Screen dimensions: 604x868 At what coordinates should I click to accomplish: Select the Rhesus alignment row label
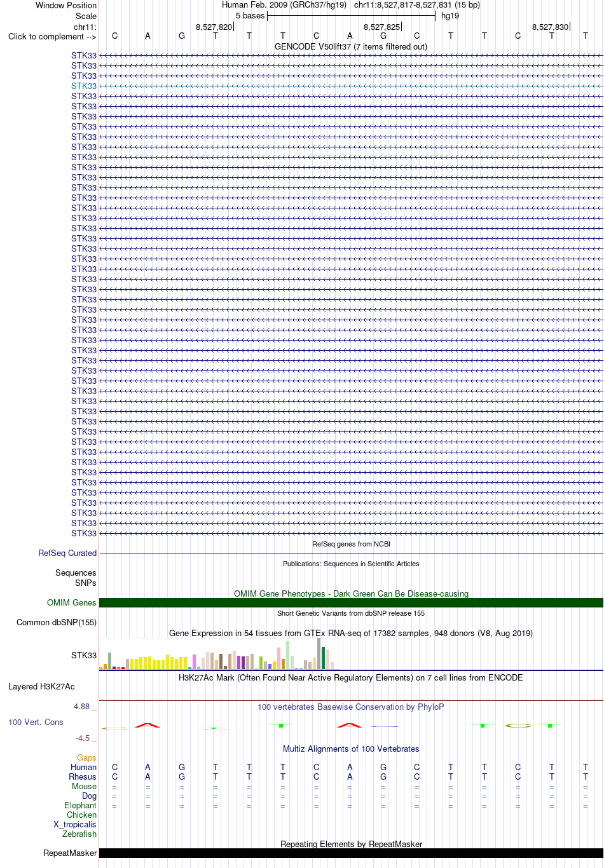pos(83,776)
